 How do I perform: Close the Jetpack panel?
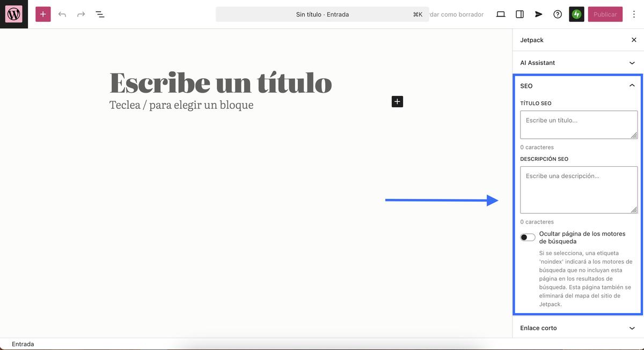[634, 40]
